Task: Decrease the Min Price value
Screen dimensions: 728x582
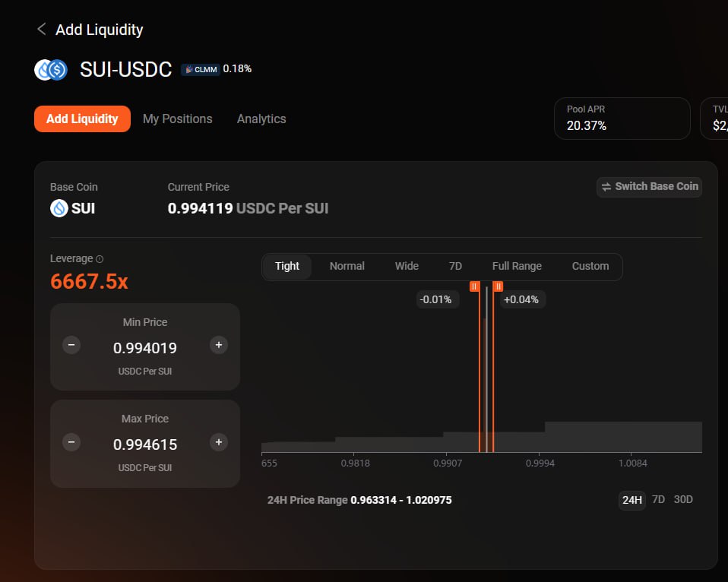Action: pos(71,345)
